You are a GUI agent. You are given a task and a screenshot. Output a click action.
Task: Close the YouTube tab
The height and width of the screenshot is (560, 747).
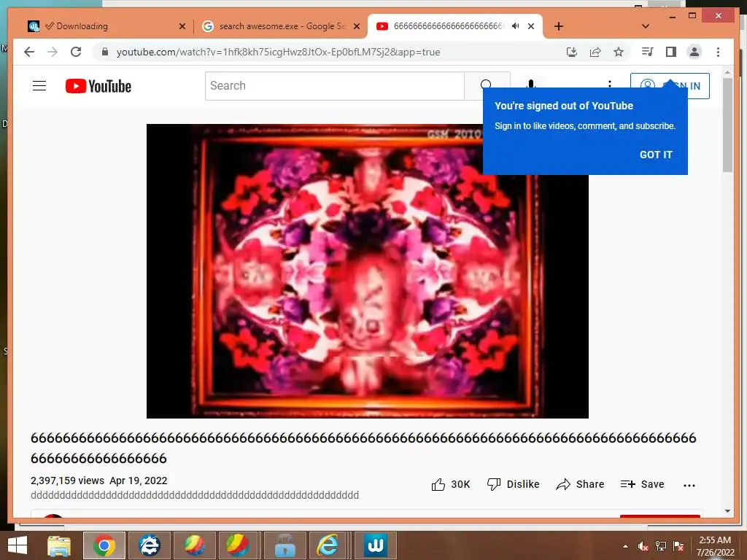(x=531, y=26)
